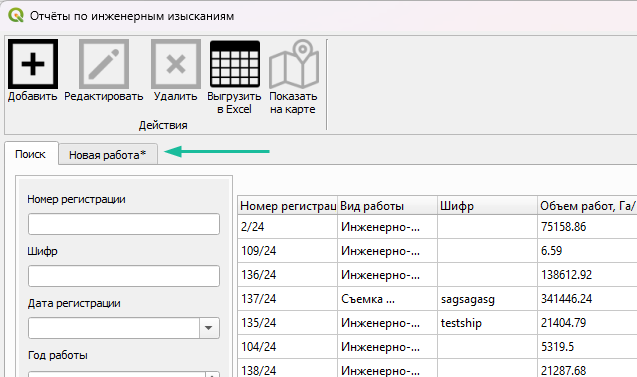Select registration number cell 138/24
637x377 pixels.
288,369
